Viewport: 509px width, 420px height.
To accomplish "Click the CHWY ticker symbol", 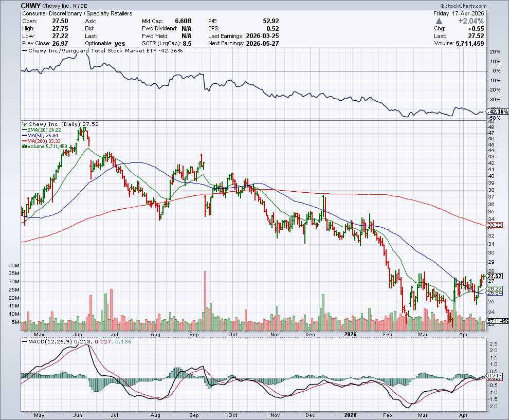I will [31, 6].
